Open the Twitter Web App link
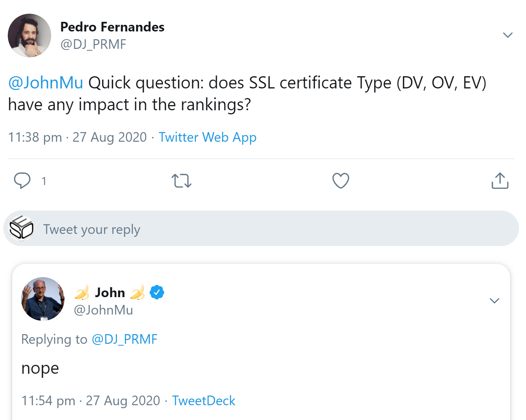The image size is (526, 420). click(207, 137)
